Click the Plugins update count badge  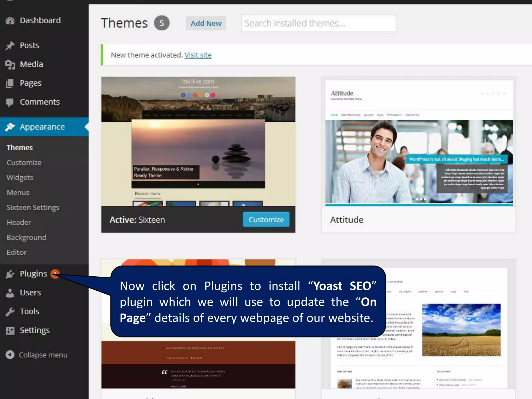click(55, 274)
